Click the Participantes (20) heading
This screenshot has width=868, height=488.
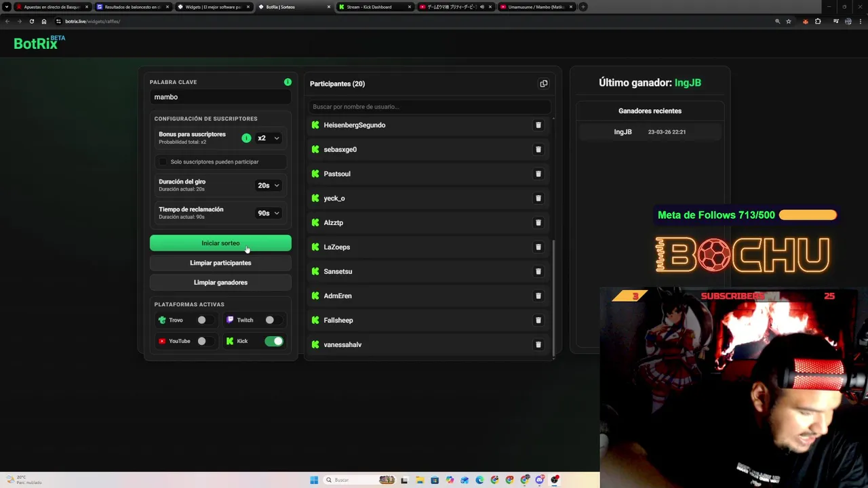tap(337, 84)
